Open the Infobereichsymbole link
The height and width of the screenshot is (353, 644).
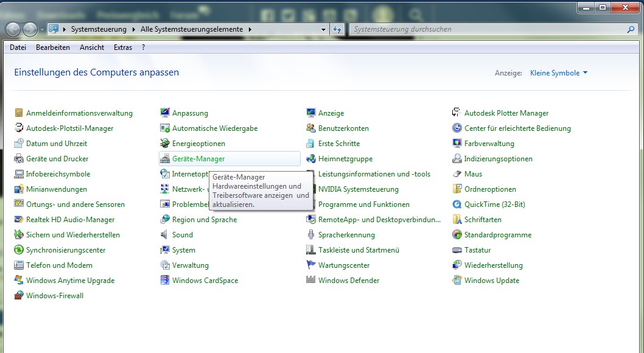pyautogui.click(x=58, y=173)
